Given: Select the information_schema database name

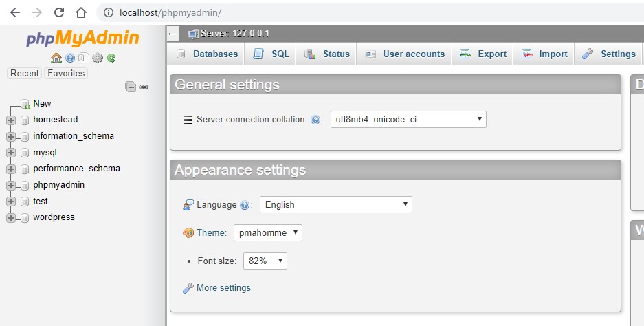Looking at the screenshot, I should 74,136.
